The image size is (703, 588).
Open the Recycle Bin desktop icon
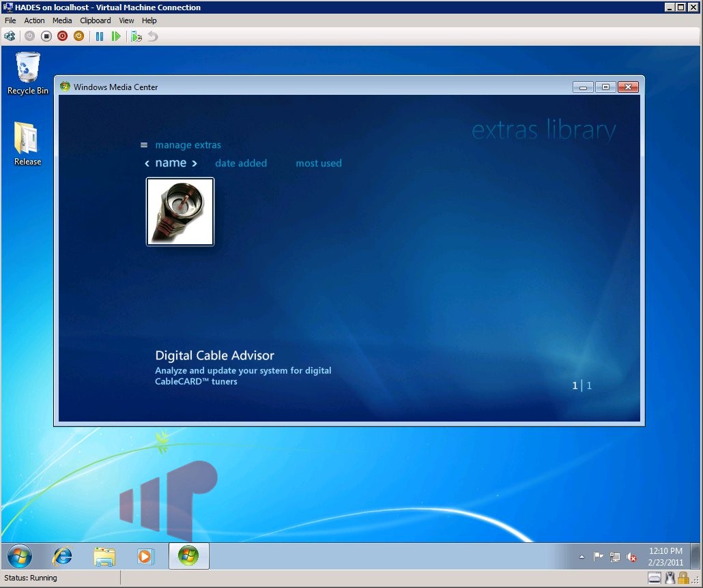28,74
